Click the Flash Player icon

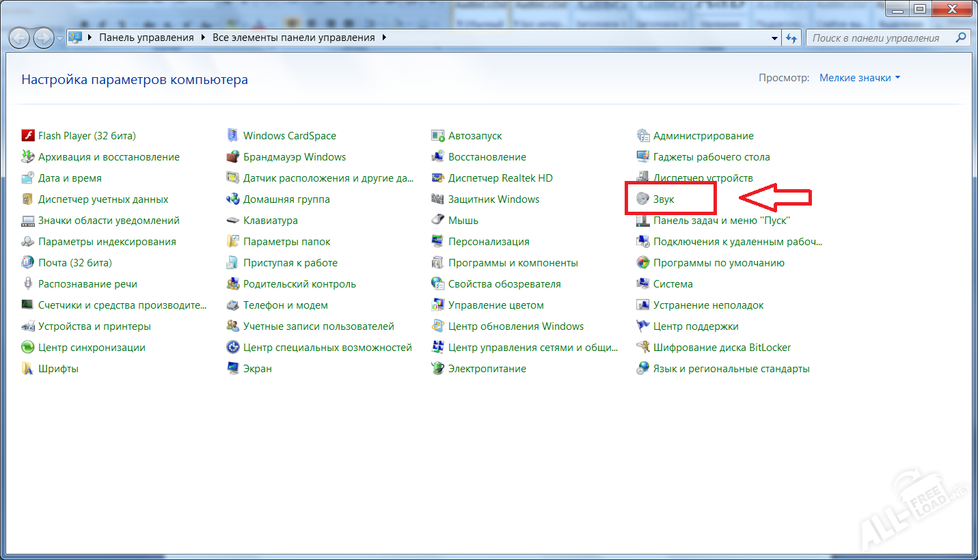pos(27,136)
